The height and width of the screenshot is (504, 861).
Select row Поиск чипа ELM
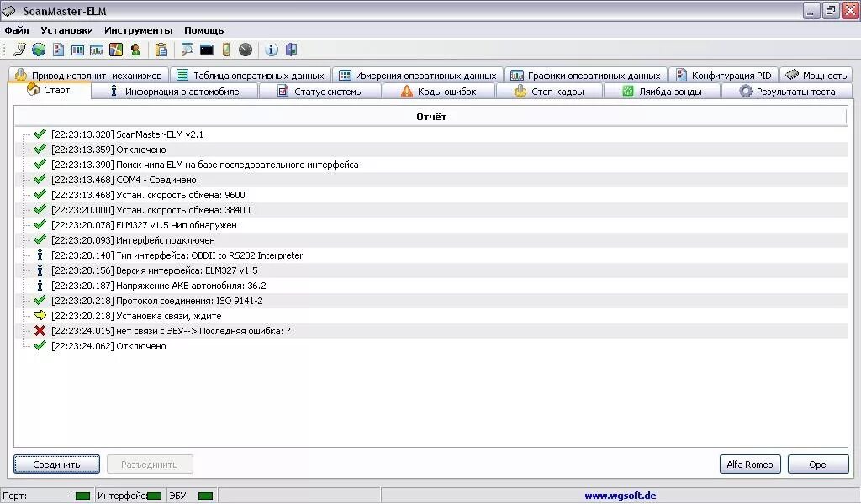(x=431, y=165)
